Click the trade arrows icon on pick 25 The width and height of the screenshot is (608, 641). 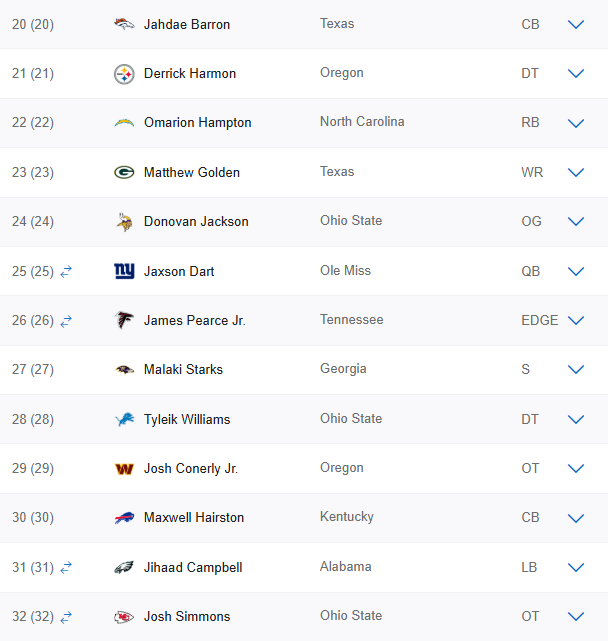click(67, 271)
